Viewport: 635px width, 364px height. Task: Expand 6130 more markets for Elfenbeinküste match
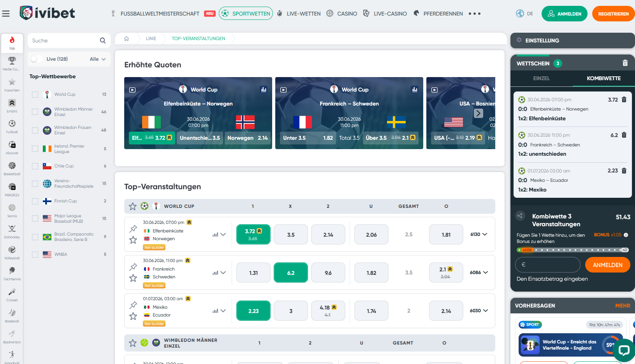pyautogui.click(x=479, y=234)
